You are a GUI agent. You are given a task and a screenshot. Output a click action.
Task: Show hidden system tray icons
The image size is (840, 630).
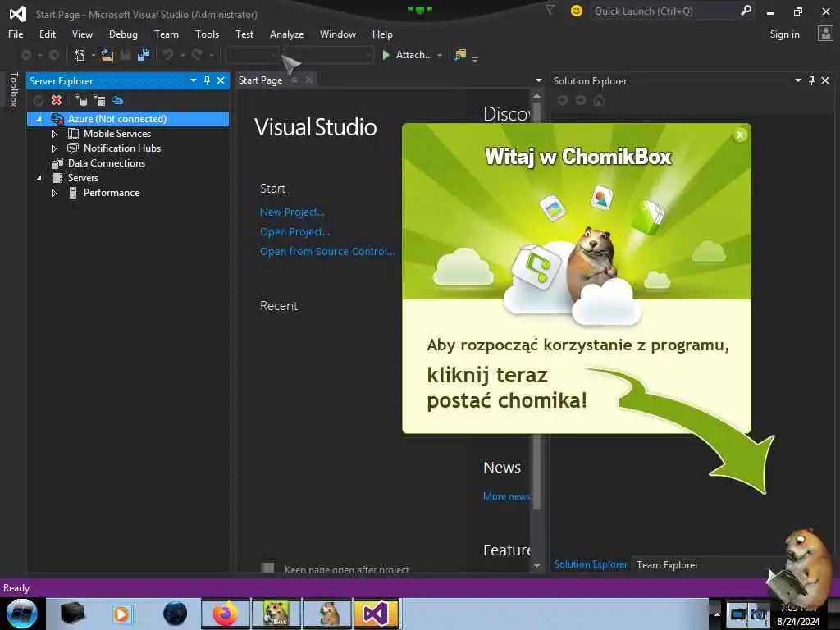(x=717, y=614)
